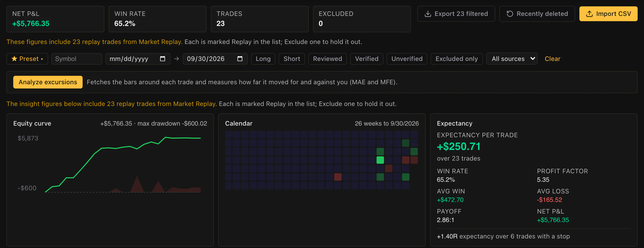
Task: Open the end date calendar picker icon
Action: click(240, 59)
